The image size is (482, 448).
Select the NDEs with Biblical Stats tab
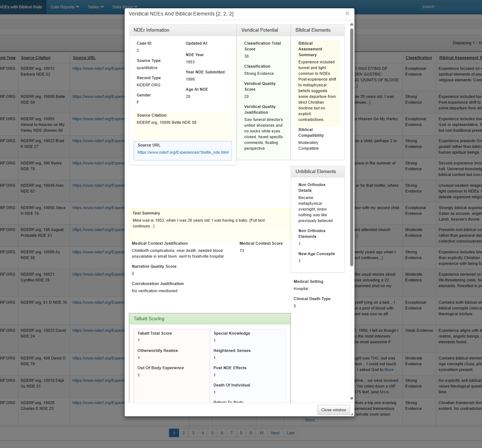[x=22, y=7]
